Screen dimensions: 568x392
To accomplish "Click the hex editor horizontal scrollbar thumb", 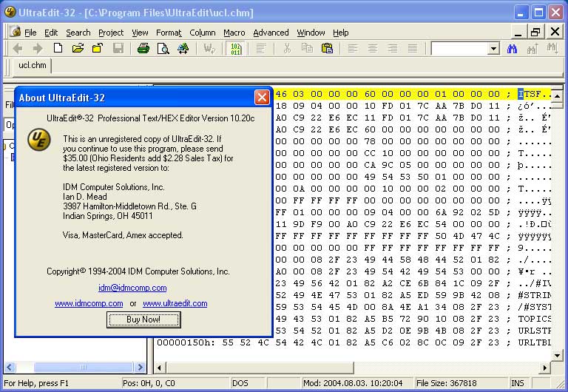I will point(260,368).
